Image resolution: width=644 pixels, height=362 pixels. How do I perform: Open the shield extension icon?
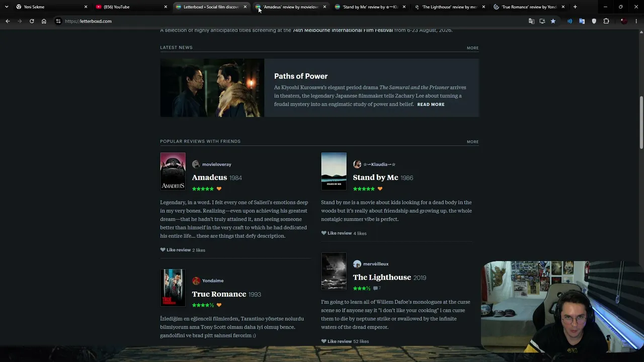pyautogui.click(x=594, y=21)
